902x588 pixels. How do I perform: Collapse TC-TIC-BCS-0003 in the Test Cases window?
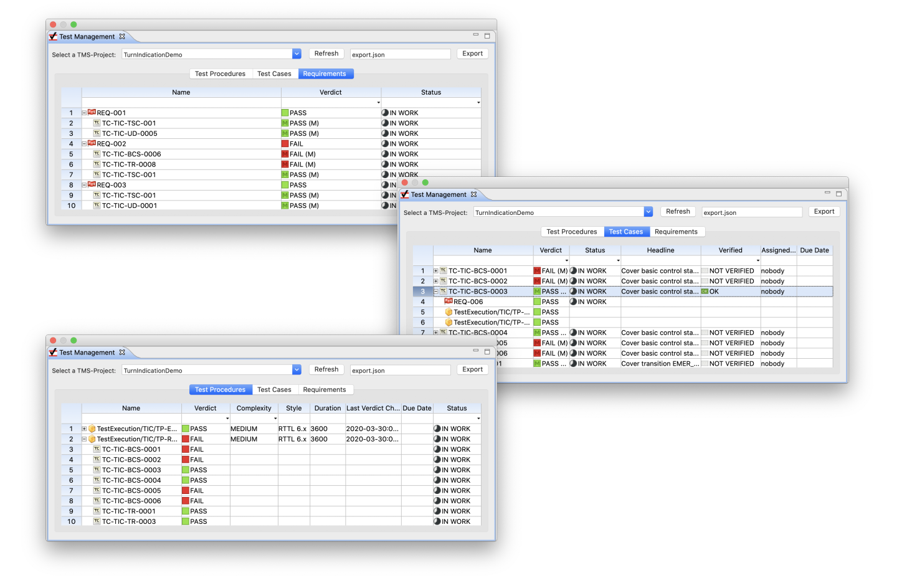pos(436,292)
